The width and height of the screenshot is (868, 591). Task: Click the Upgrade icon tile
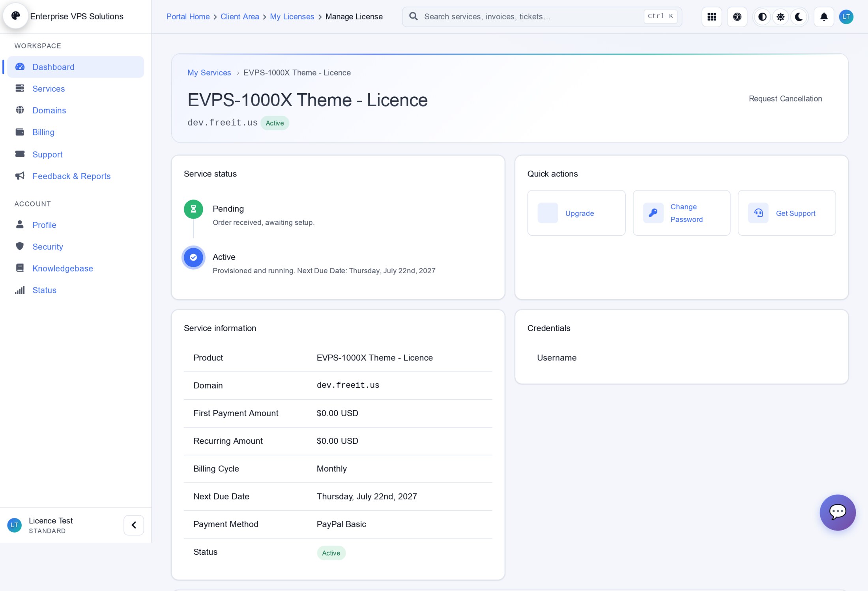[548, 213]
